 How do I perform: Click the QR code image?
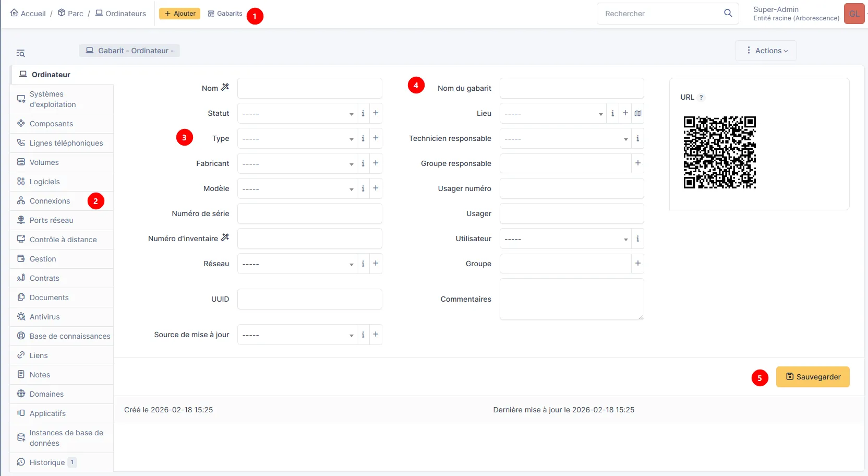720,152
